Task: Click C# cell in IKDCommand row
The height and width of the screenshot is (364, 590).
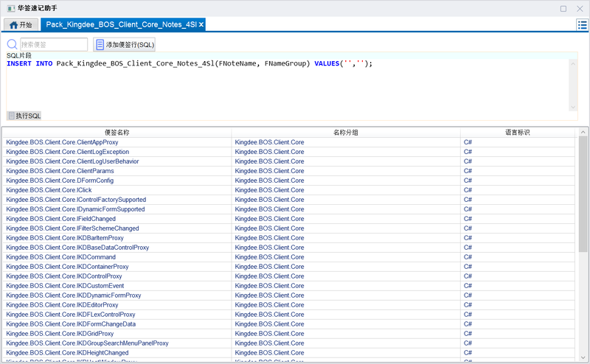Action: pos(518,257)
